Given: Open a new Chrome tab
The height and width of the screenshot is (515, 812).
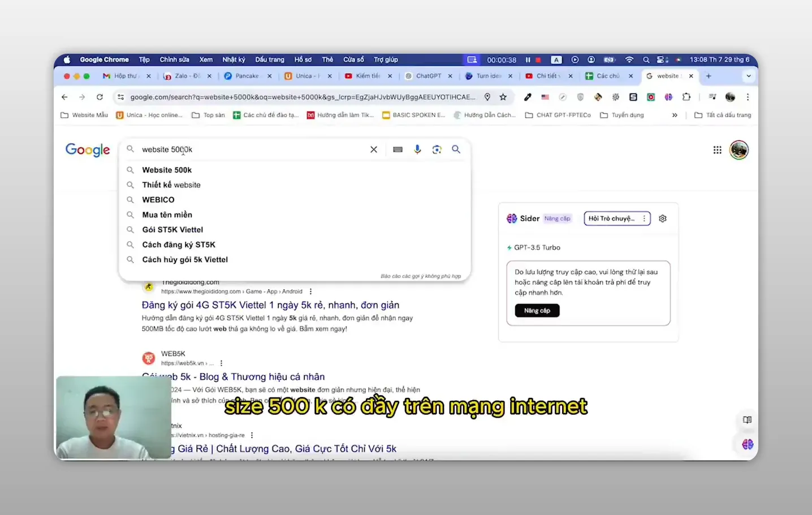Looking at the screenshot, I should [709, 76].
